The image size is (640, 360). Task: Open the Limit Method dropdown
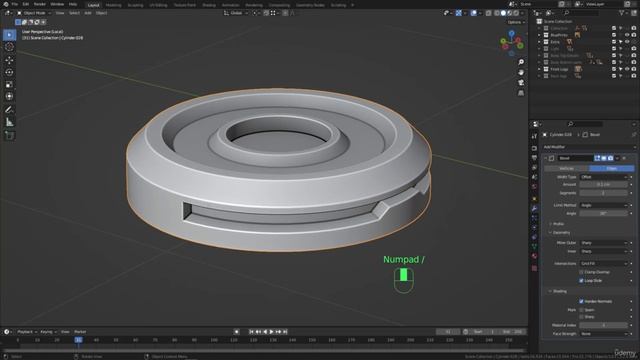pyautogui.click(x=603, y=205)
